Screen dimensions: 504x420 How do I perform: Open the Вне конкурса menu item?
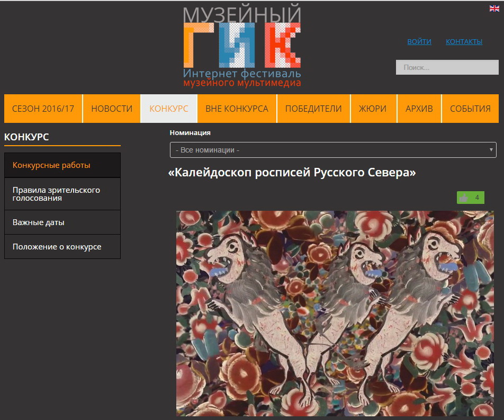point(237,109)
